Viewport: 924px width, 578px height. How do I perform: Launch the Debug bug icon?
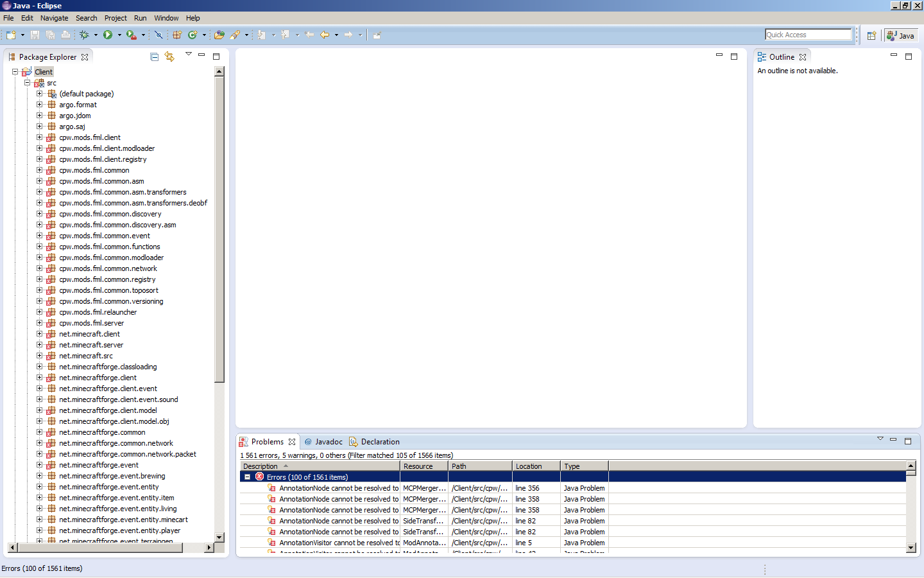click(84, 35)
